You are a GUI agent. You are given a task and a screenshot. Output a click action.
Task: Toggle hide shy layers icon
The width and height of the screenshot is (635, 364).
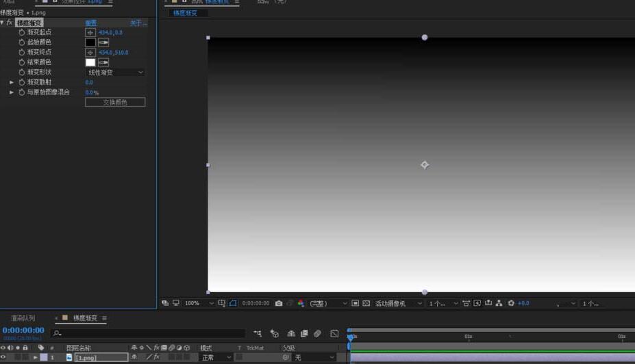click(x=291, y=334)
